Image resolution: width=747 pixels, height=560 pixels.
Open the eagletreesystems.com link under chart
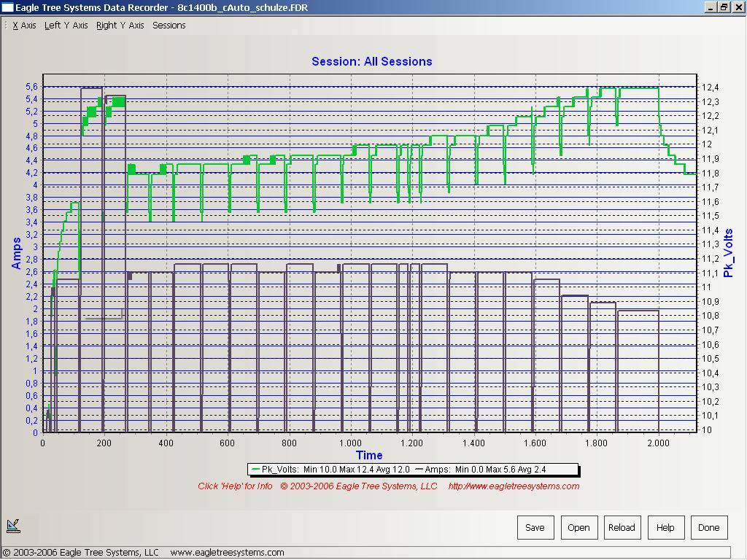tap(514, 486)
